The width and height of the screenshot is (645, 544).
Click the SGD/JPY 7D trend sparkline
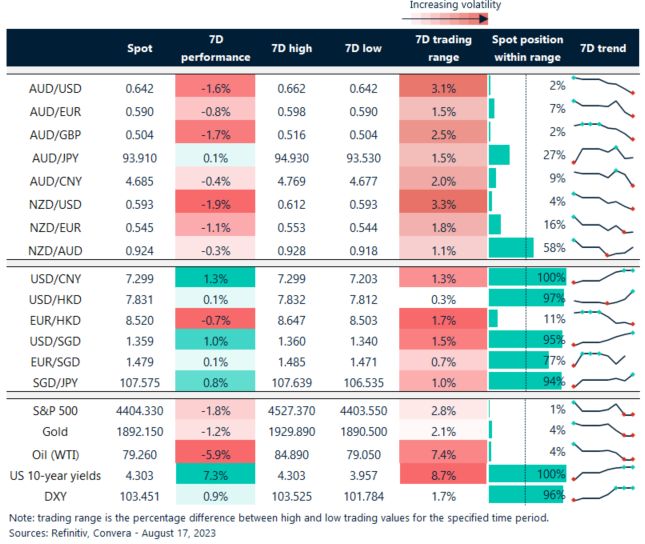(604, 381)
